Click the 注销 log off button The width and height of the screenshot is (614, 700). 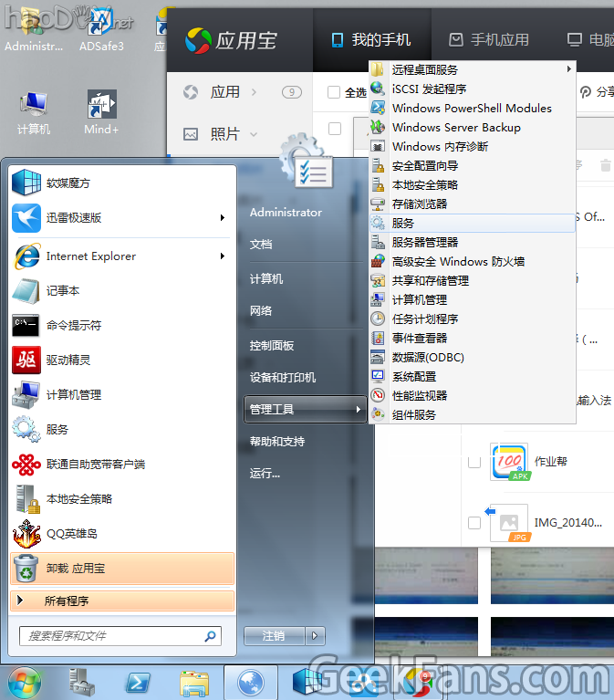[274, 635]
